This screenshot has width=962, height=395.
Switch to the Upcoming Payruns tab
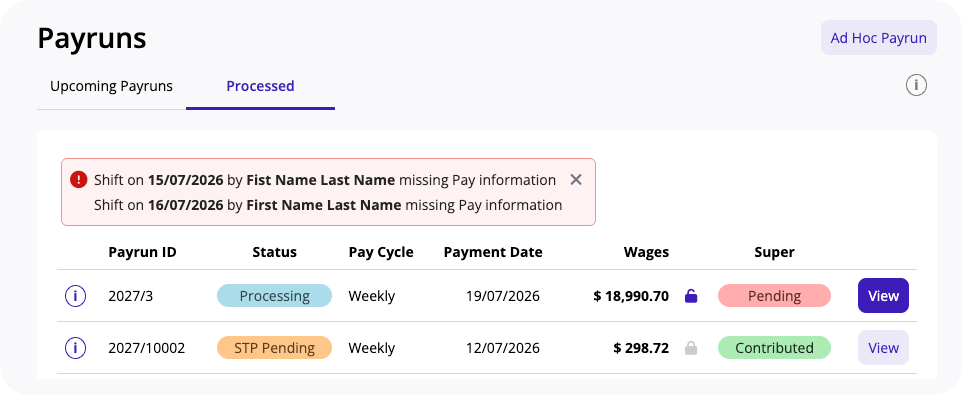point(111,86)
